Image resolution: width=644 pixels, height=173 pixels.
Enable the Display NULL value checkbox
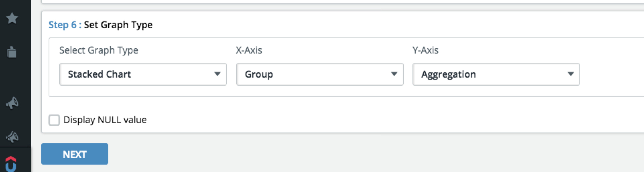tap(54, 120)
